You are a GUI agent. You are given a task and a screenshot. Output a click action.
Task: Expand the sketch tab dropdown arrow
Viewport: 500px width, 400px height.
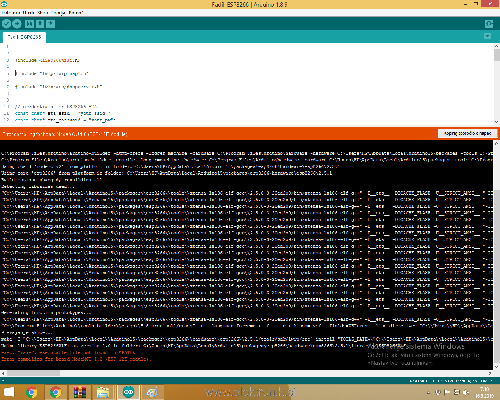pyautogui.click(x=487, y=36)
